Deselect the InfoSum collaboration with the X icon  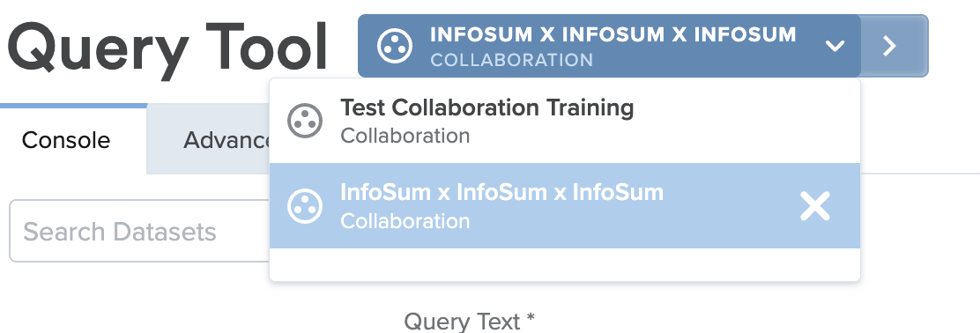pyautogui.click(x=815, y=206)
